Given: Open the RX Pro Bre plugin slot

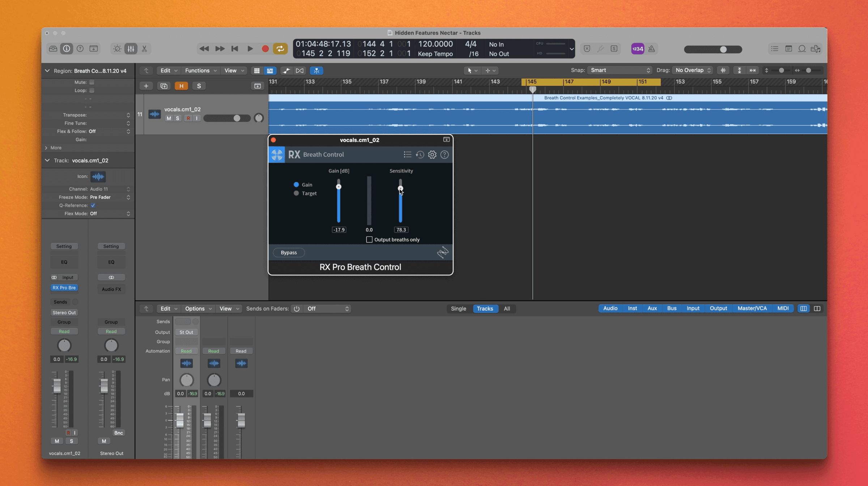Looking at the screenshot, I should [64, 288].
